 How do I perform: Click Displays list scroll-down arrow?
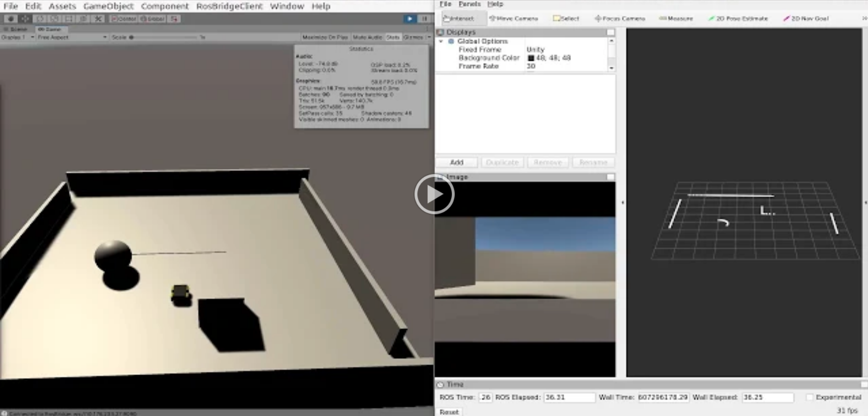click(x=611, y=68)
